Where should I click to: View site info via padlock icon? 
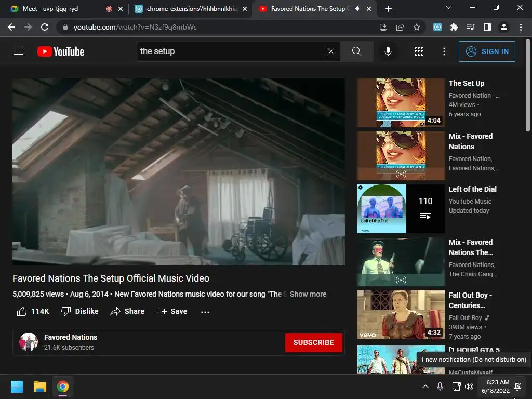[65, 27]
